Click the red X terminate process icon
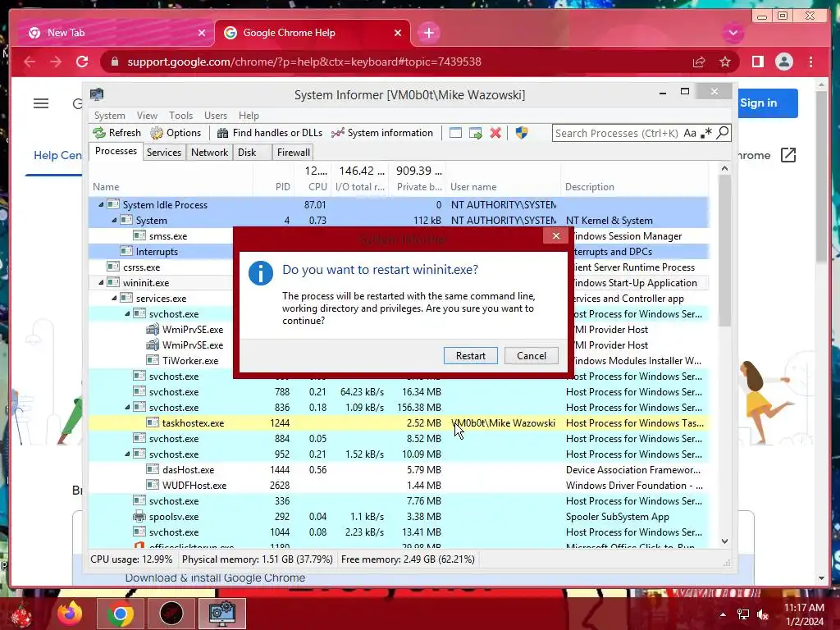 (x=495, y=133)
